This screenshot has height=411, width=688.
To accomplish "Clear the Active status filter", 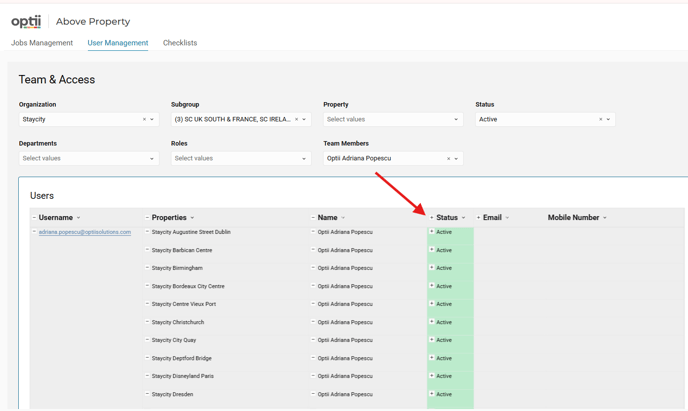I will [x=600, y=119].
